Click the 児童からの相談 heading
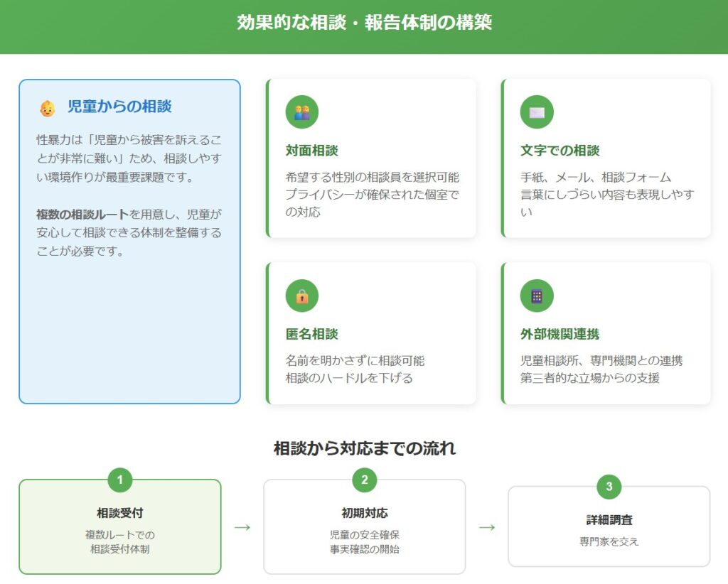The image size is (728, 584). [119, 107]
